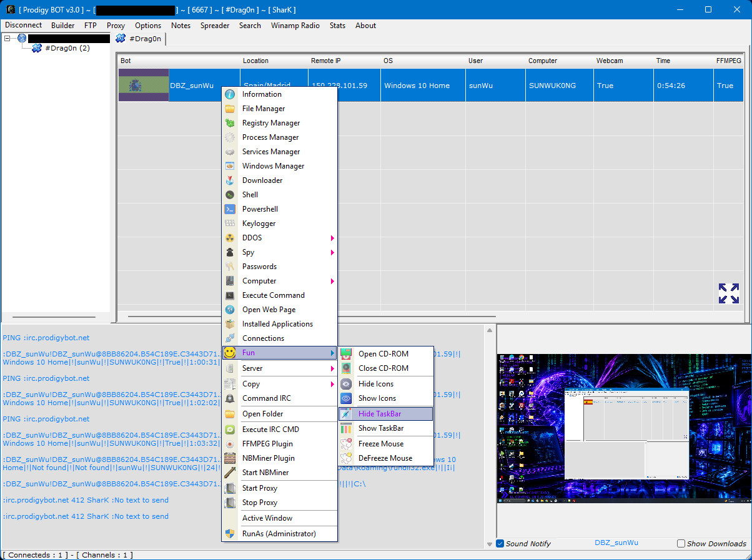Select the Registry Manager icon
This screenshot has width=752, height=560.
tap(230, 123)
